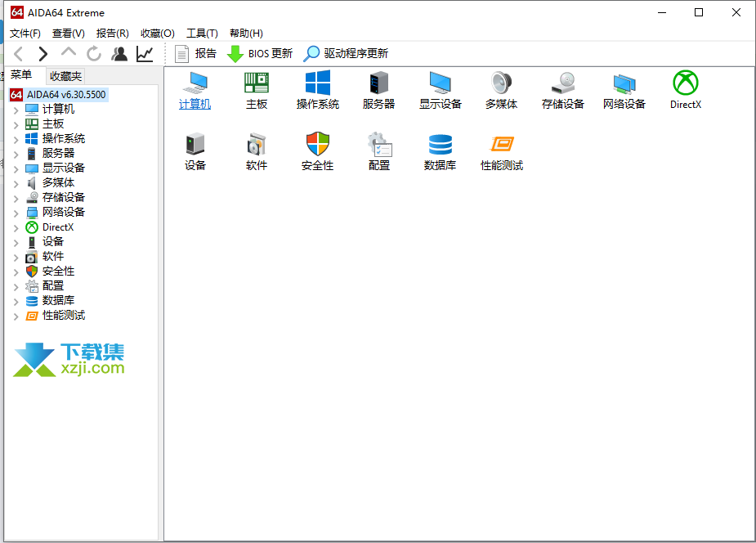Go up one level with toolbar up arrow
Viewport: 756px width, 543px height.
coord(69,52)
